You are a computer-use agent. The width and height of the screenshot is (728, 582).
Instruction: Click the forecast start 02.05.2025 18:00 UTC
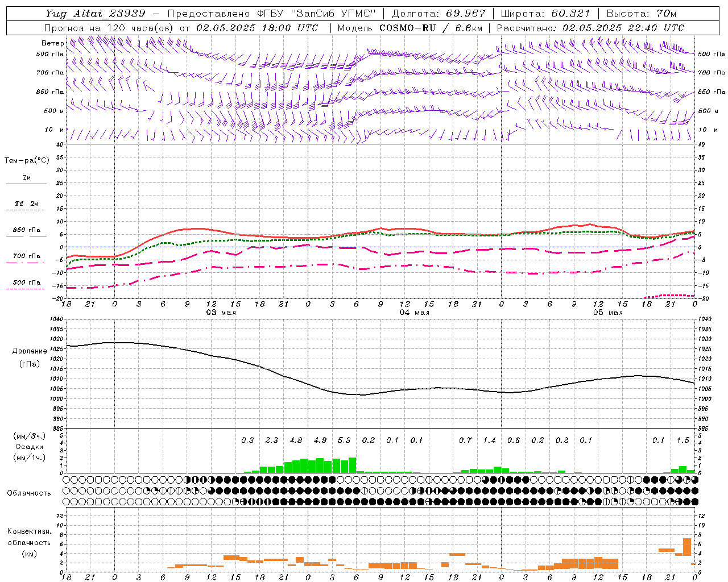coord(257,28)
